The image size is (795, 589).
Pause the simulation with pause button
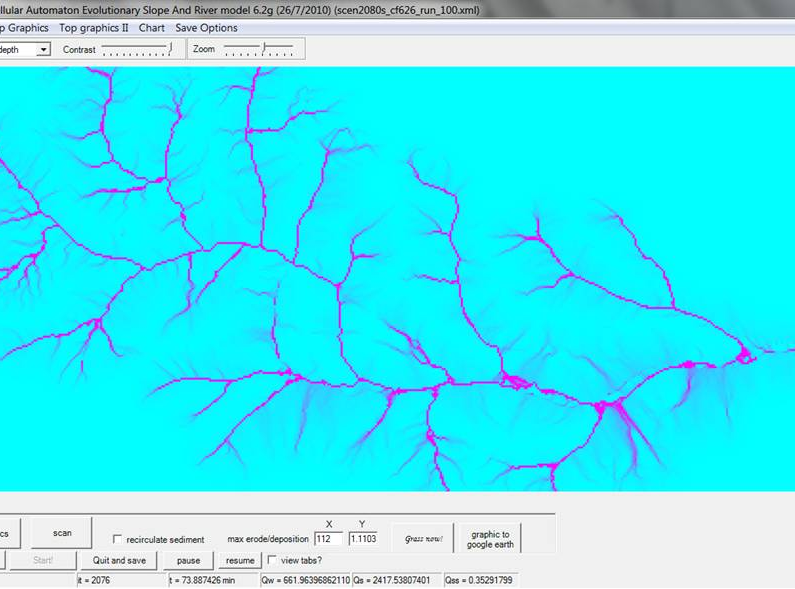point(188,560)
